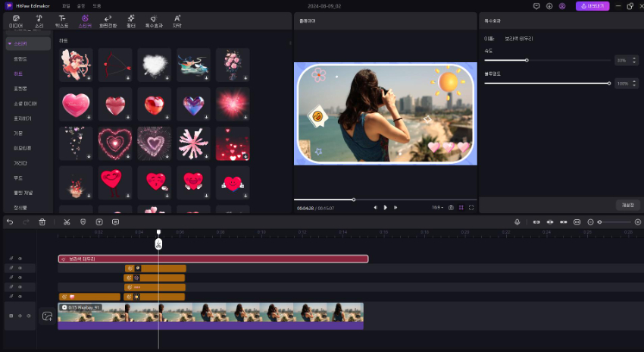Click the 재설정 reset button
Screen dimensions: 644x352
pos(627,205)
